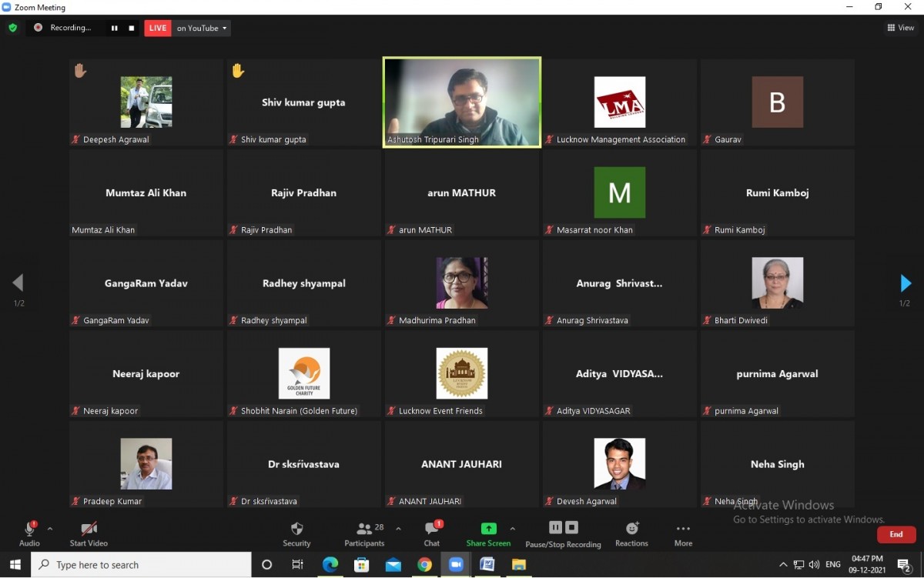Open Microsoft Store from the taskbar
This screenshot has width=924, height=578.
(x=361, y=565)
